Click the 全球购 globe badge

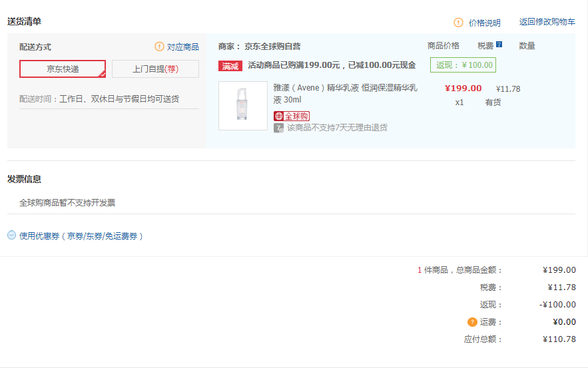click(292, 116)
